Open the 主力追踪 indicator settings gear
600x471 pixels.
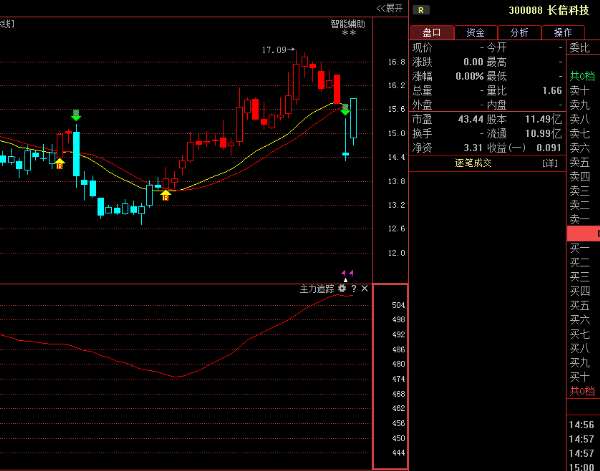(342, 288)
